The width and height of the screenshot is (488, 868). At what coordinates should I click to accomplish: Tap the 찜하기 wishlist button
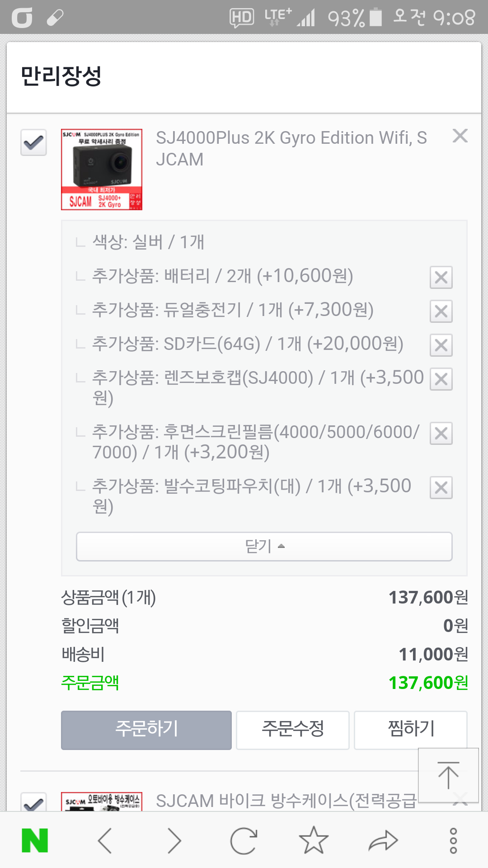pos(410,730)
